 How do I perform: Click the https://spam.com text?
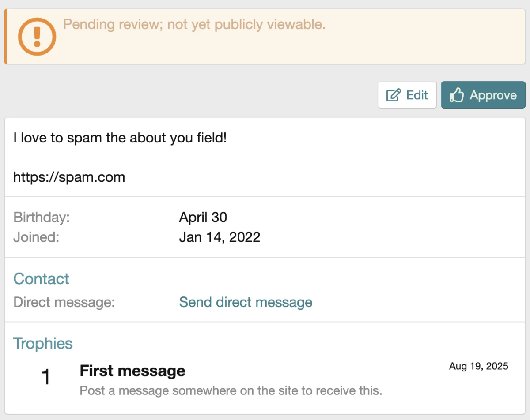coord(69,177)
